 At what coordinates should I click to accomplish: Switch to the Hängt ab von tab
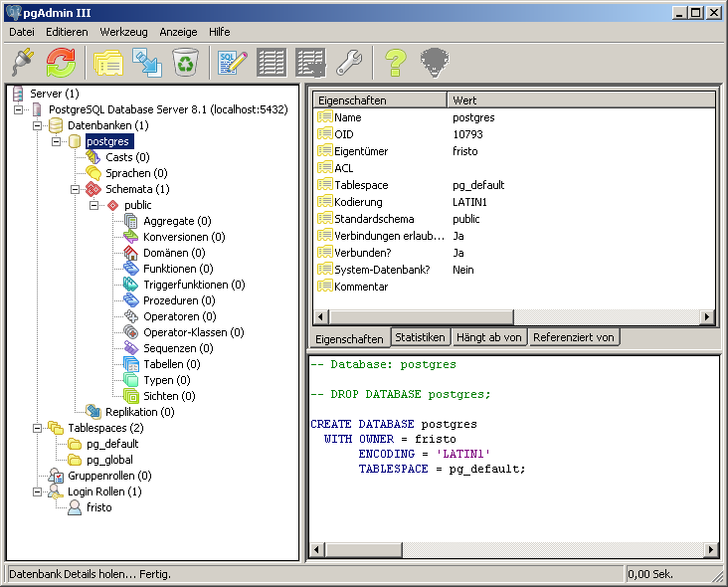click(x=488, y=337)
